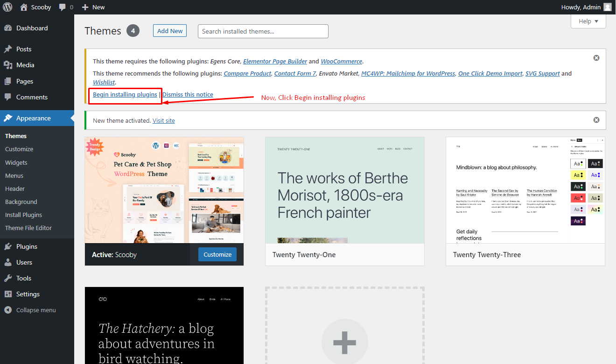Open the New content menu
The image size is (616, 364).
tap(93, 7)
